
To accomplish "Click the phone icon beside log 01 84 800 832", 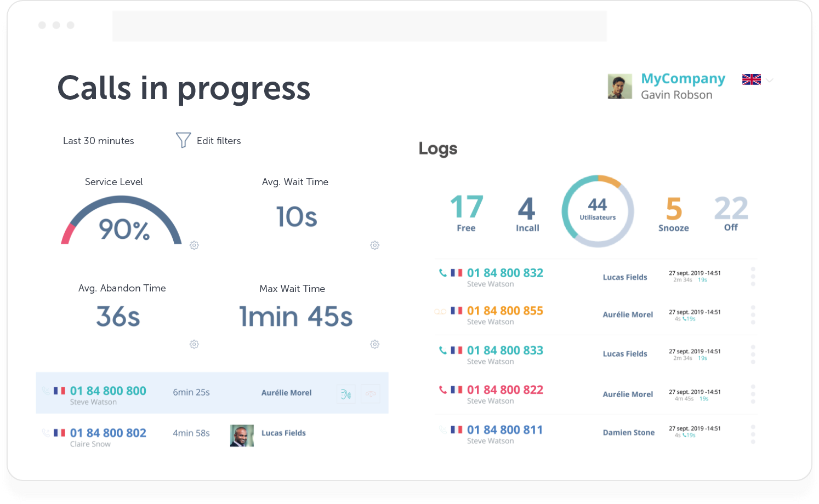I will pos(442,273).
